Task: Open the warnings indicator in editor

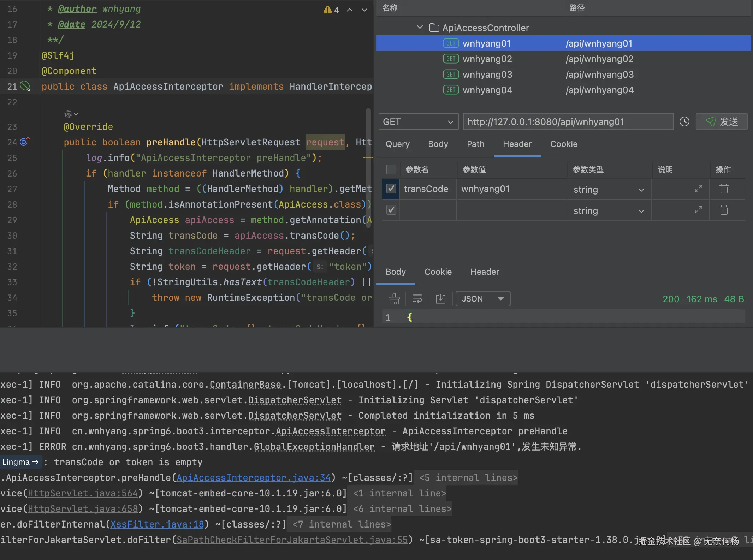Action: (331, 10)
